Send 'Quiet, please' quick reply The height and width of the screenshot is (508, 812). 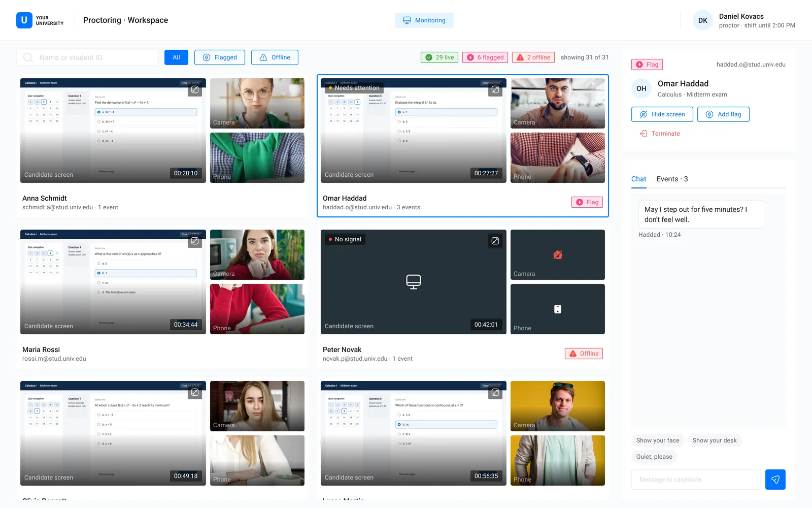tap(654, 457)
